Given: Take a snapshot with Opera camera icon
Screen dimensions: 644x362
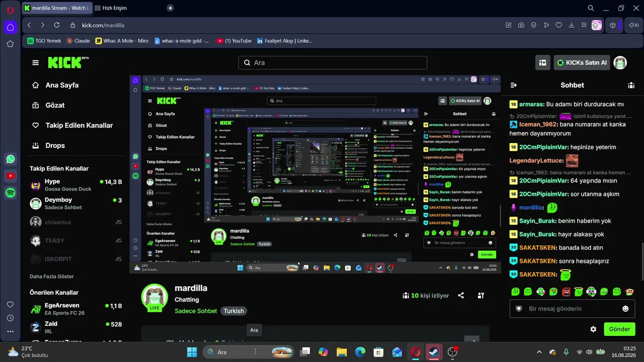Looking at the screenshot, I should [x=521, y=25].
